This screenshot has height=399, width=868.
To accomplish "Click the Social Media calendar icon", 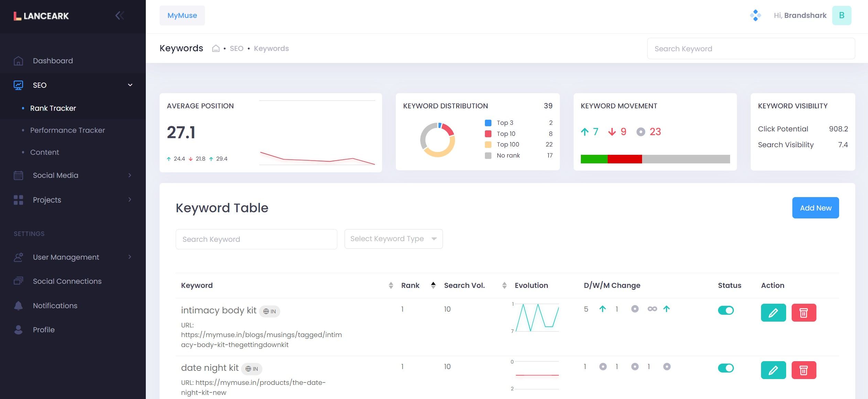I will point(18,175).
